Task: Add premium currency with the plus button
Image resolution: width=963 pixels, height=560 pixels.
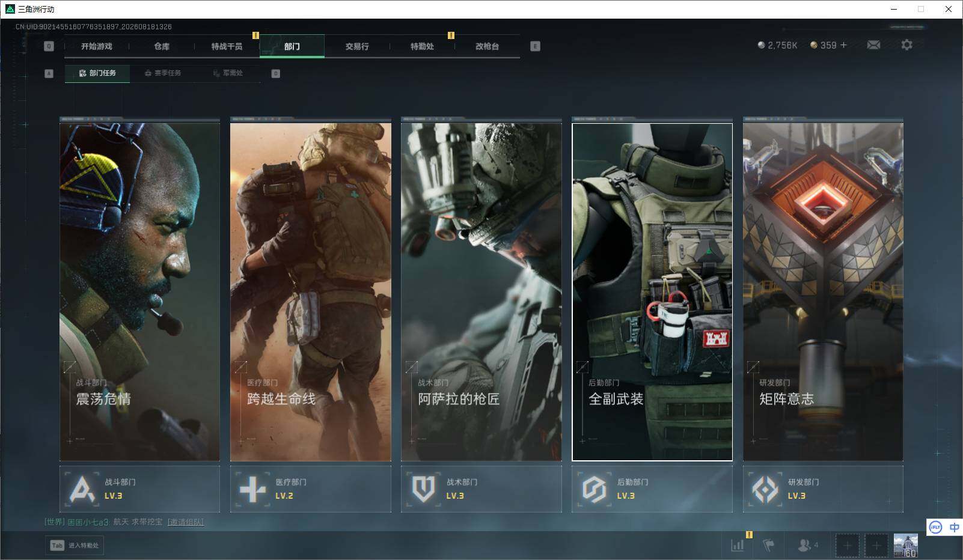Action: (843, 45)
